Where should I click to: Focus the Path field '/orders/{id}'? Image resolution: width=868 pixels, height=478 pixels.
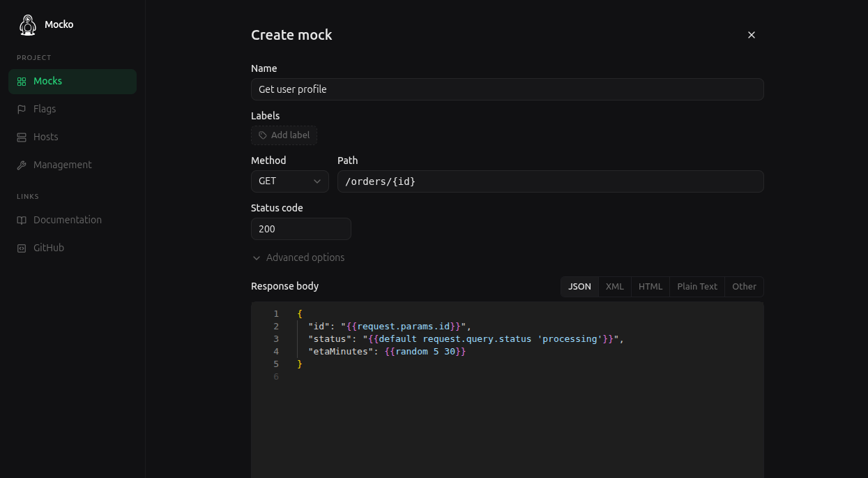(551, 181)
